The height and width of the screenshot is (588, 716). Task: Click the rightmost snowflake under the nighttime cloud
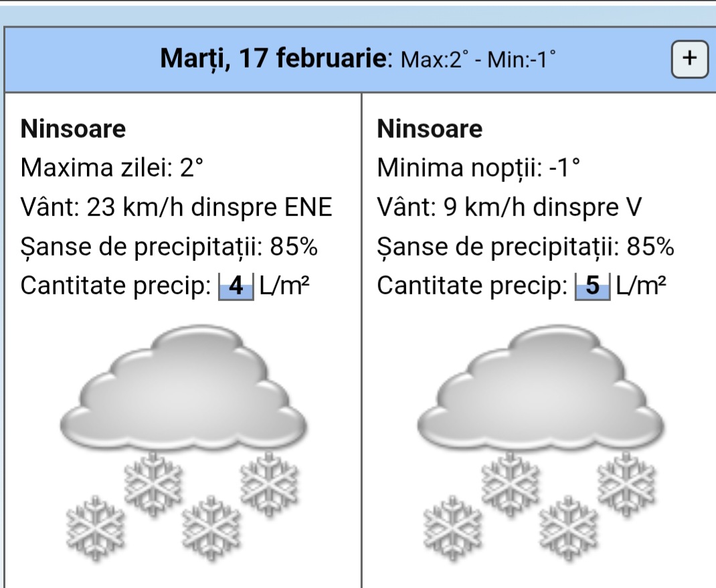627,480
